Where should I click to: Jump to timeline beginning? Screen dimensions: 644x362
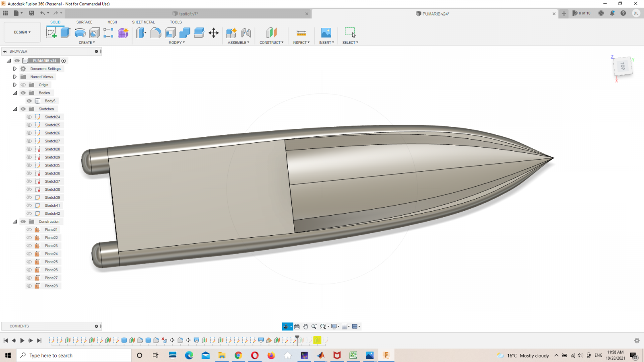(x=6, y=340)
